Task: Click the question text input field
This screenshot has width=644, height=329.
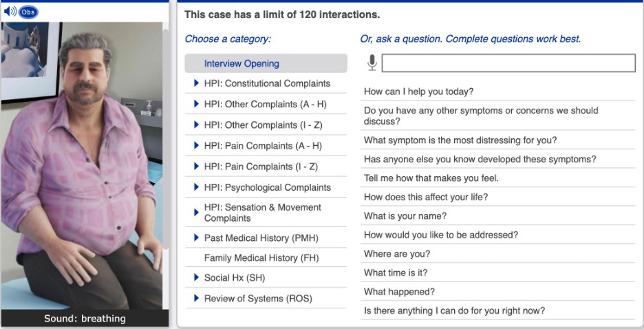Action: [508, 63]
